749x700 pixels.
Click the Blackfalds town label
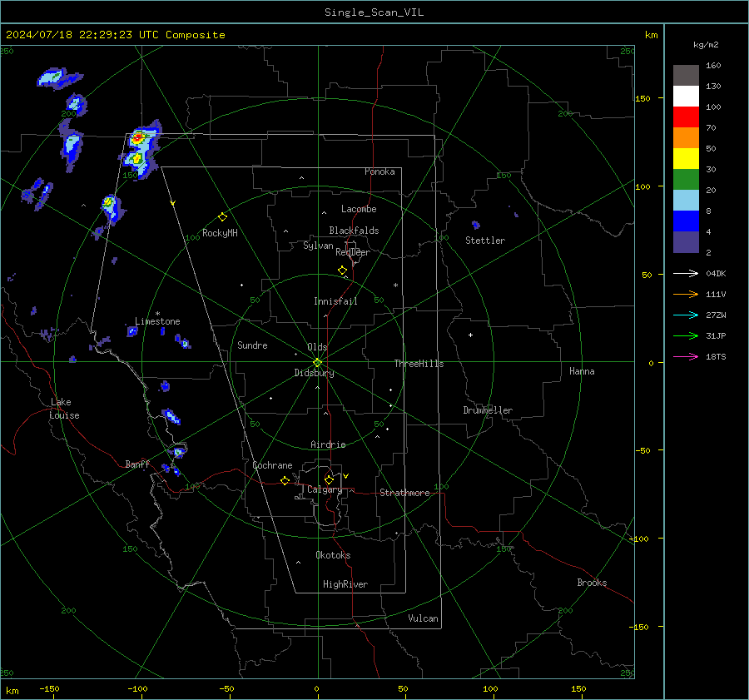coord(354,231)
